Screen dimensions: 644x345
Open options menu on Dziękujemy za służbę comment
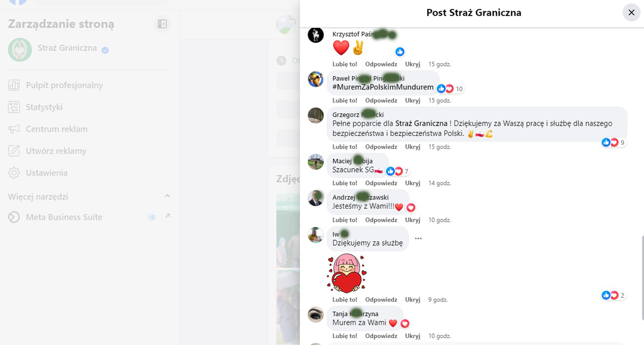[419, 238]
